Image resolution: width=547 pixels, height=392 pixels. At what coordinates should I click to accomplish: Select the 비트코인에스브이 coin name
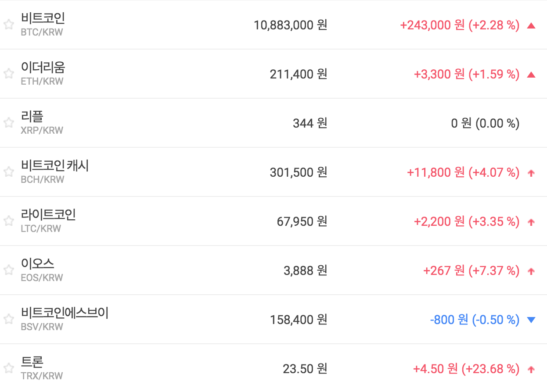coord(65,313)
